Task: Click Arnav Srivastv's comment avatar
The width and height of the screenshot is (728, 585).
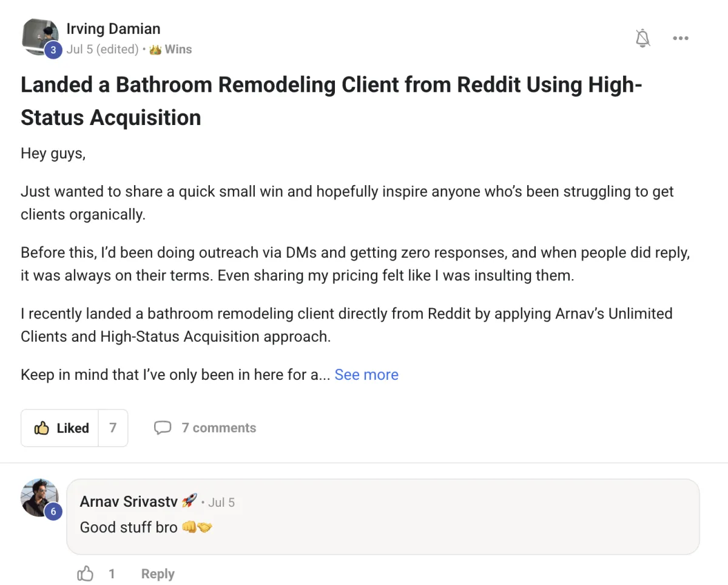Action: click(38, 496)
